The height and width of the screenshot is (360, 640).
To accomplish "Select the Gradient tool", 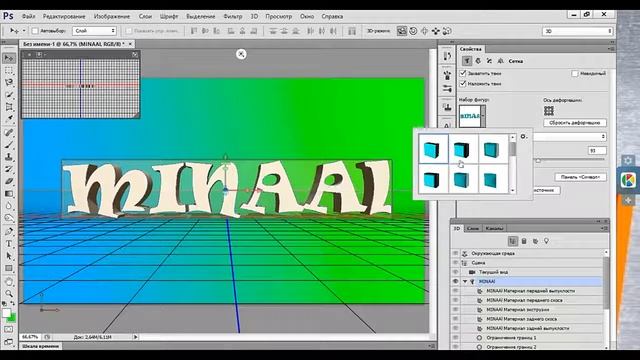I will (9, 194).
